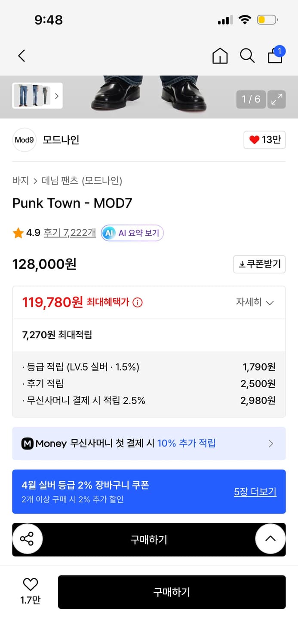
Task: Select the 바지 breadcrumb category
Action: coord(18,181)
